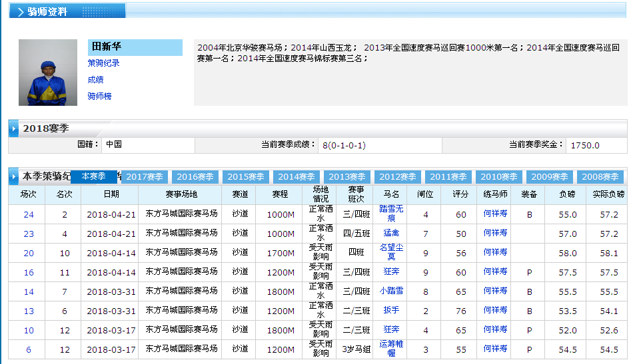Image resolution: width=633 pixels, height=364 pixels.
Task: Switch to the 2017赛季 tab
Action: click(145, 177)
